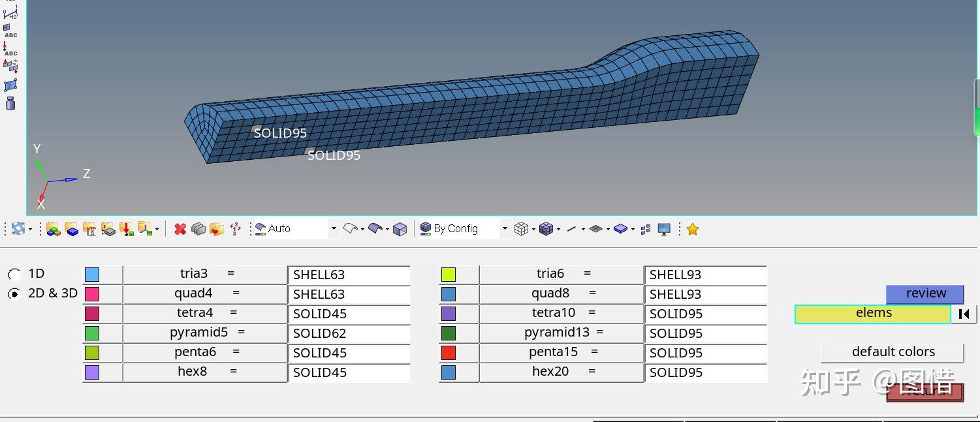Screen dimensions: 980x422
Task: Select the shaded elements cube icon
Action: [545, 228]
